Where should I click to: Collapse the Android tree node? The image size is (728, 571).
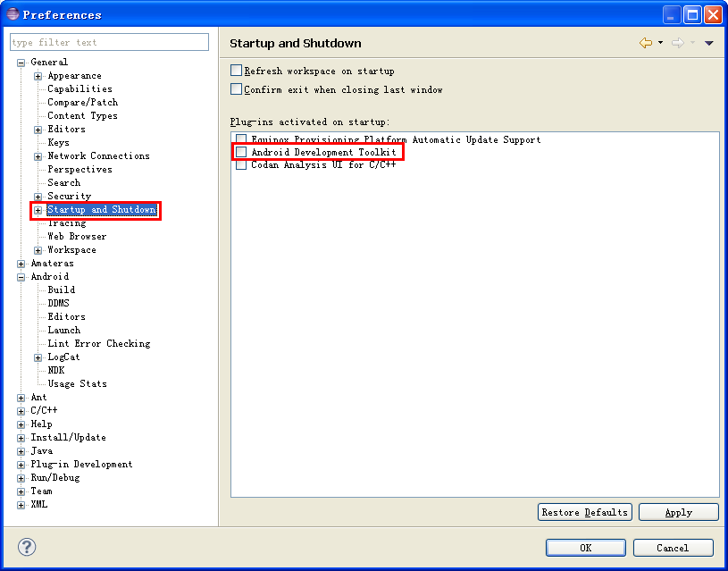click(x=21, y=277)
